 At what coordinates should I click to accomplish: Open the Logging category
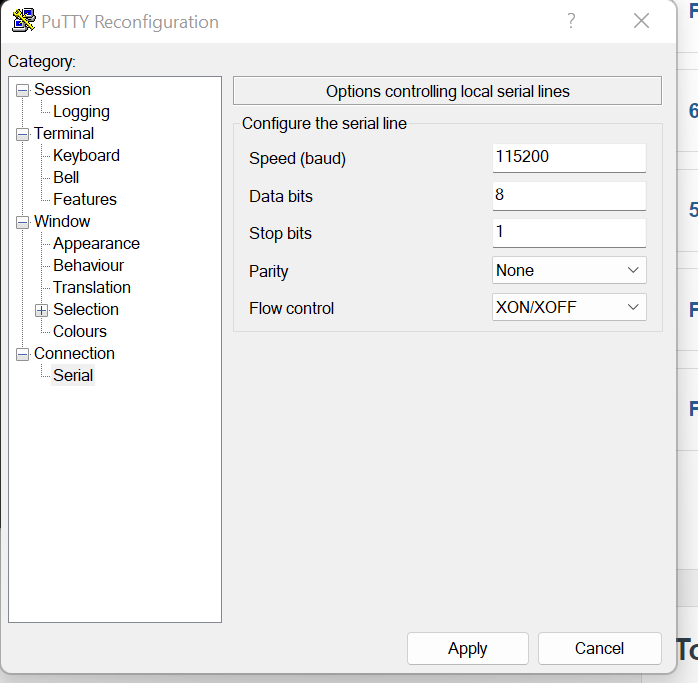pos(81,112)
